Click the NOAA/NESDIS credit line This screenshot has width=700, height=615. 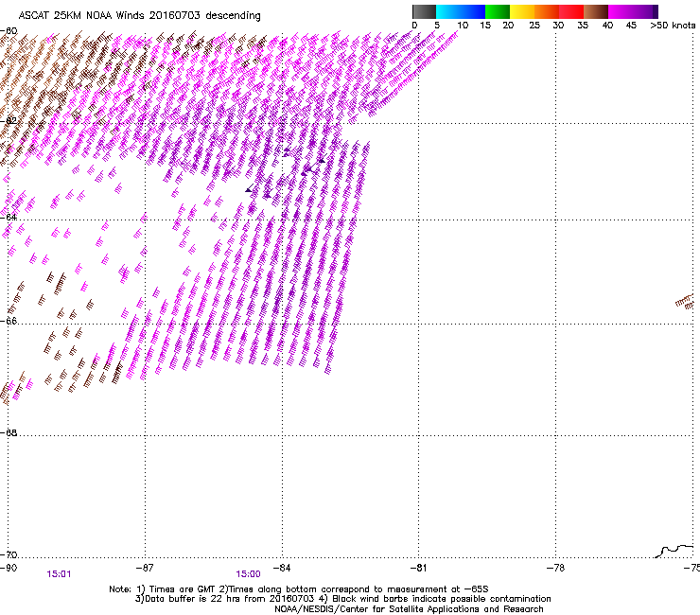coord(409,609)
